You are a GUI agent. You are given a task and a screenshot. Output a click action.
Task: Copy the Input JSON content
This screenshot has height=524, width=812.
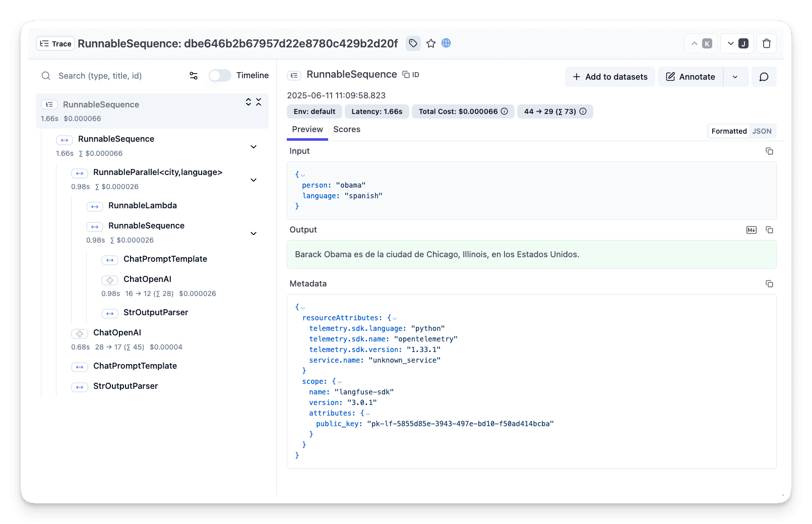[x=769, y=151]
